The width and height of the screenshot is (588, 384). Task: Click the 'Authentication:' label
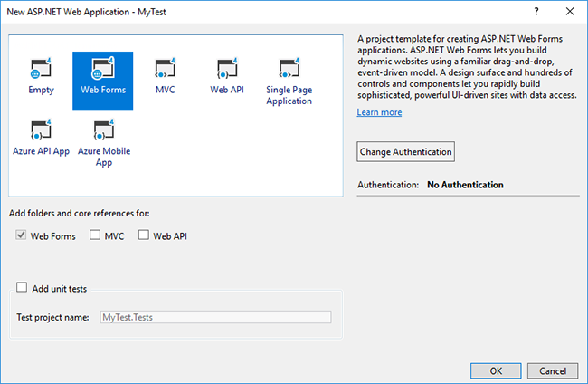click(x=388, y=185)
